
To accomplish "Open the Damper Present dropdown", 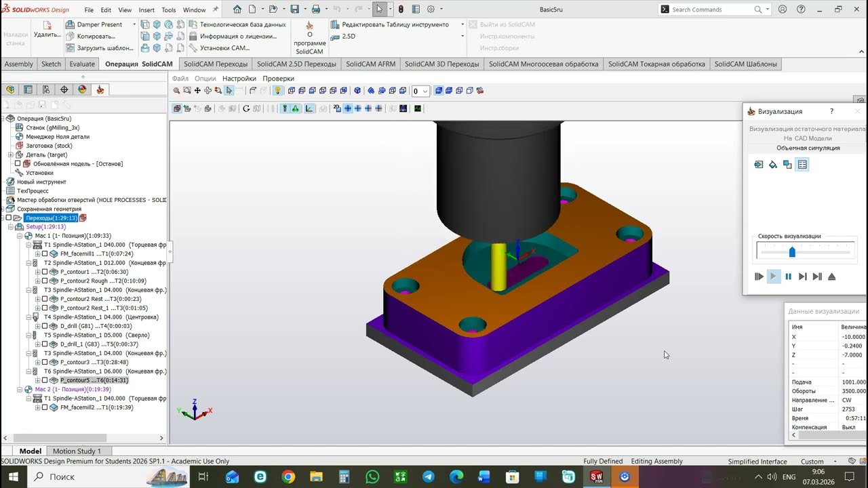I will click(134, 24).
